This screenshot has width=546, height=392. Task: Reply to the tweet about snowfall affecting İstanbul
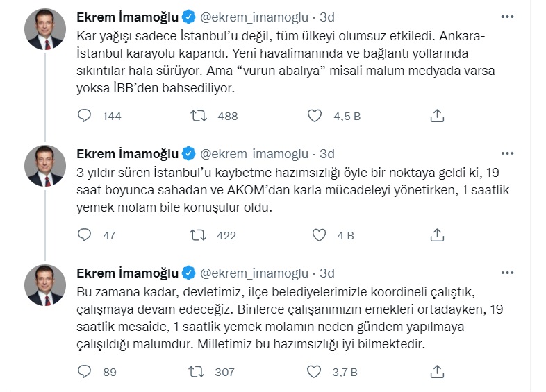[x=85, y=116]
